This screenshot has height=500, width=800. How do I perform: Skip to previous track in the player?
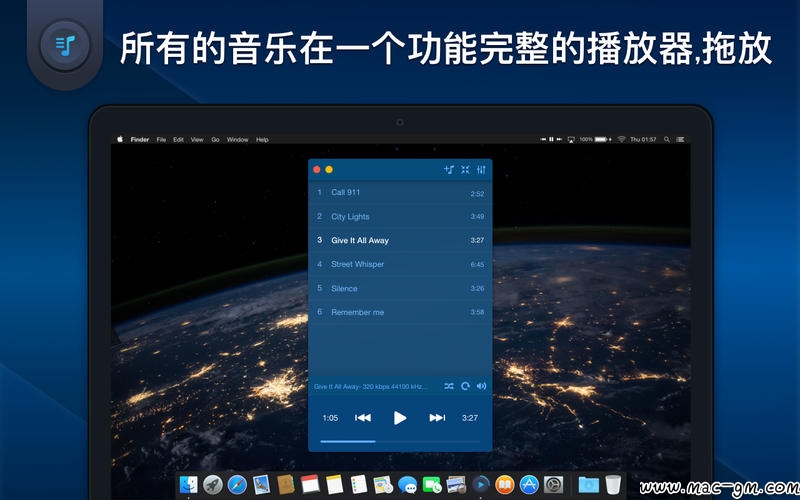pos(363,418)
